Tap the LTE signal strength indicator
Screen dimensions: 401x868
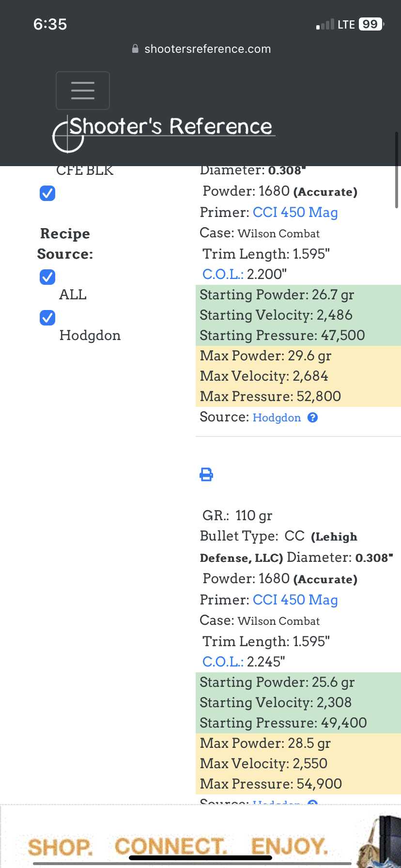coord(325,25)
